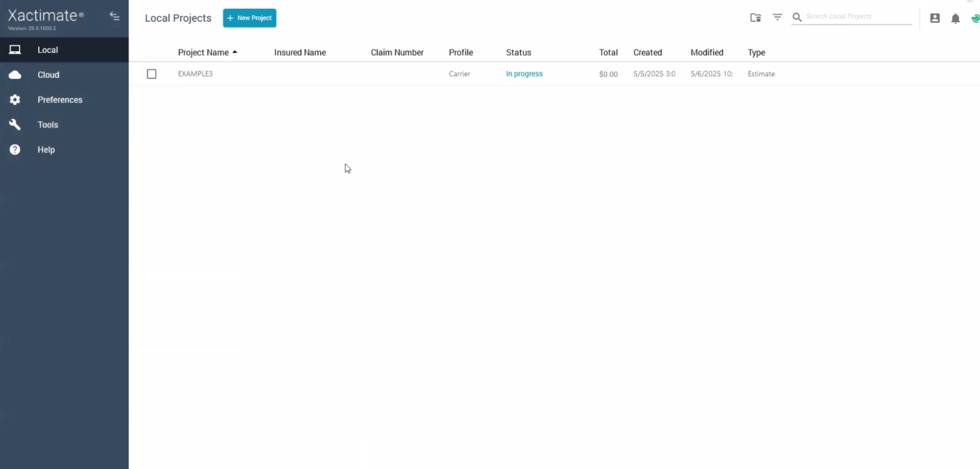Open Preferences from the sidebar
The height and width of the screenshot is (469, 980).
59,99
